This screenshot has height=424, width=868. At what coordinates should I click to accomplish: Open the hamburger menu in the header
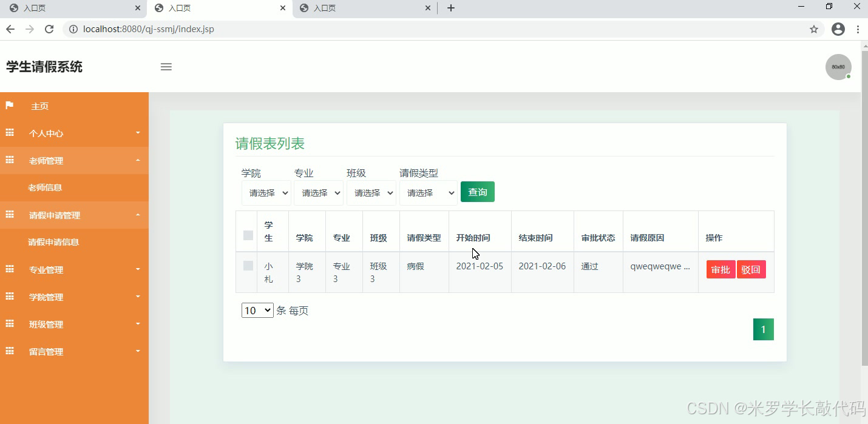pyautogui.click(x=166, y=67)
